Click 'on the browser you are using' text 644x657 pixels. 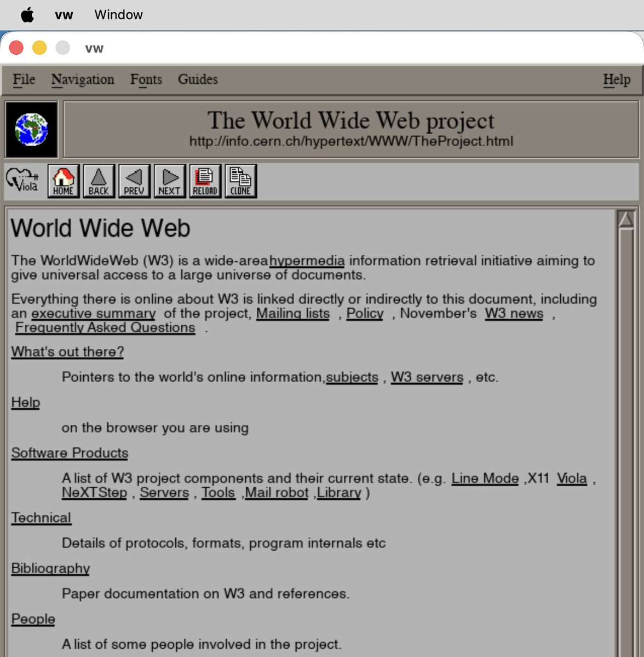(x=155, y=428)
